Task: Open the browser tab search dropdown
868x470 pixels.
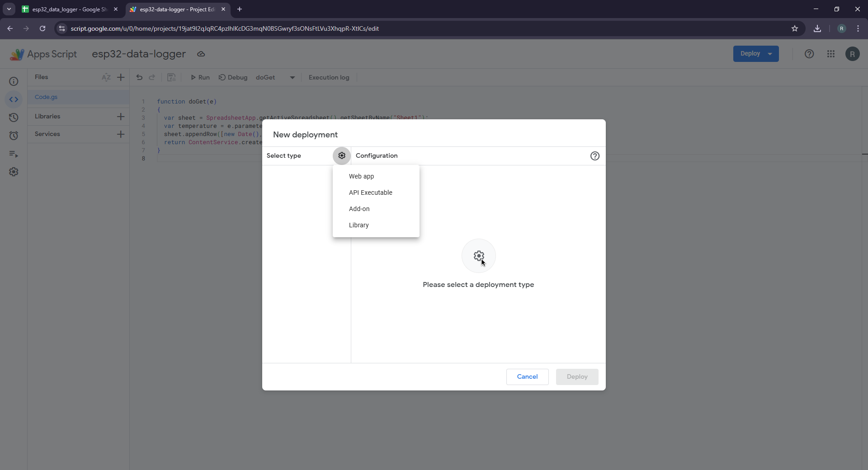Action: 9,9
